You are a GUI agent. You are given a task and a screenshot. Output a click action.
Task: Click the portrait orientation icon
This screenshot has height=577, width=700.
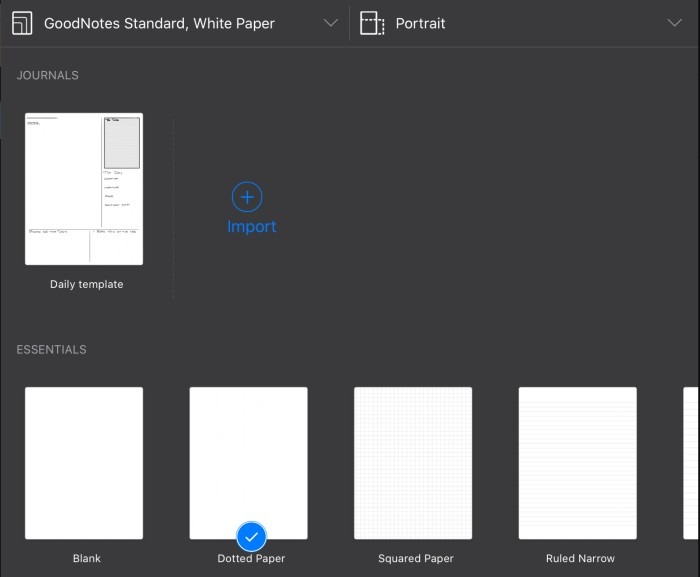[x=372, y=23]
